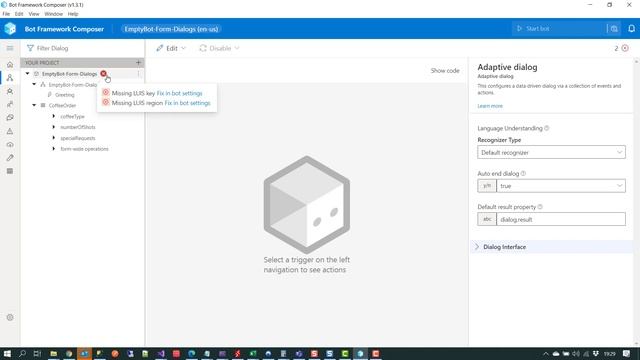Click the Filter Dialog input field
This screenshot has height=360, width=640.
click(x=83, y=48)
